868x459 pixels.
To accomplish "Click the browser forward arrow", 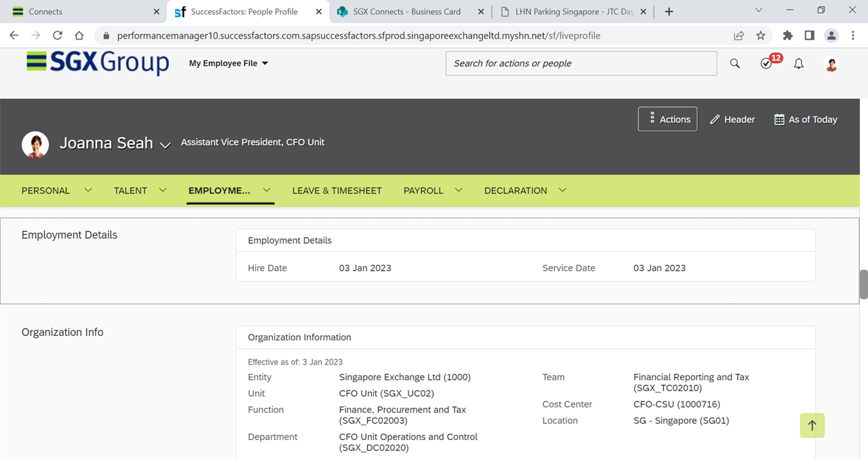I will 36,35.
